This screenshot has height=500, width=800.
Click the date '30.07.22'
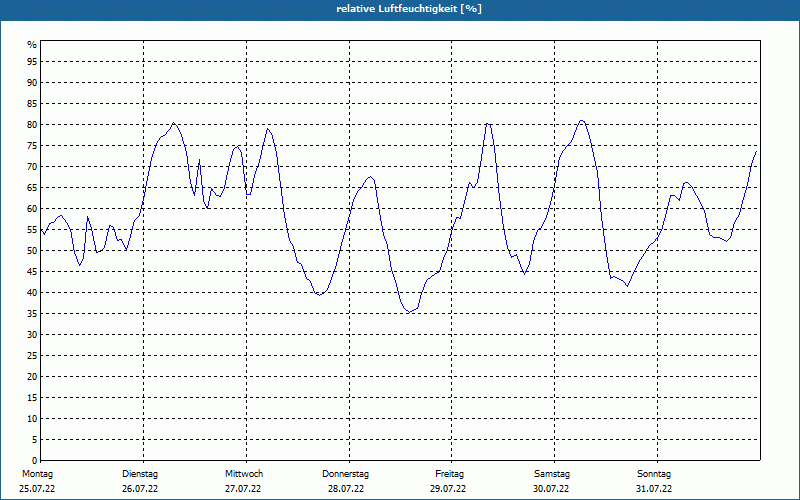(x=551, y=489)
